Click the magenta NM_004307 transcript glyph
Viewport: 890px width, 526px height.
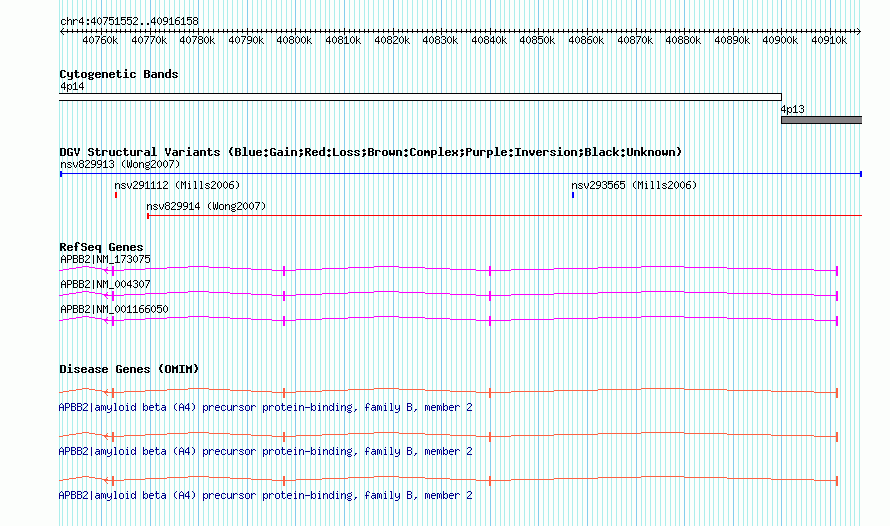click(448, 295)
